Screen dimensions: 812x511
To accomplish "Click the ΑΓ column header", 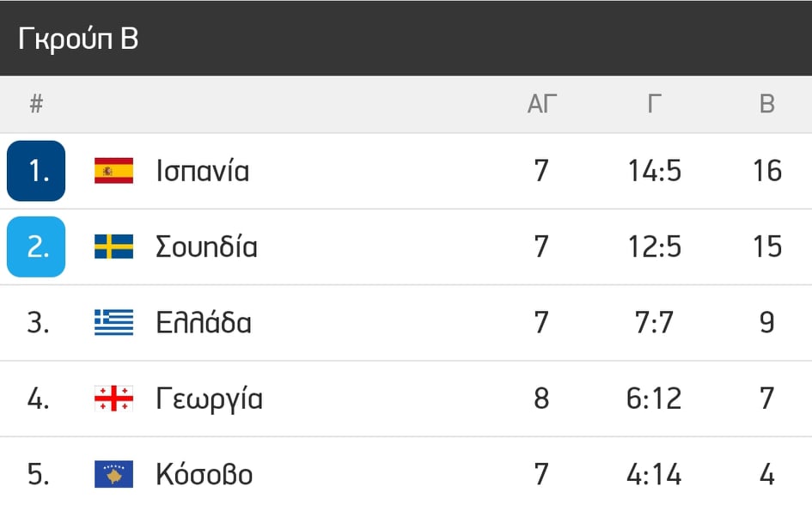I will [541, 104].
